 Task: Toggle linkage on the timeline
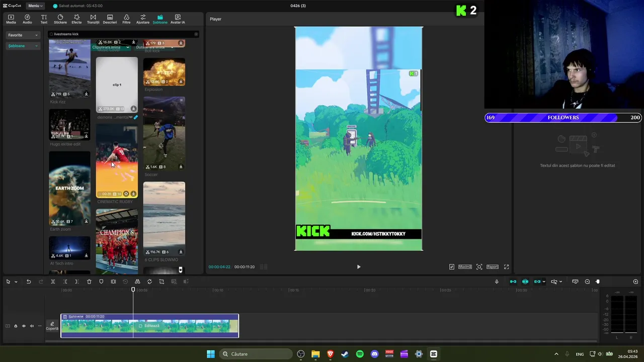[x=537, y=282]
